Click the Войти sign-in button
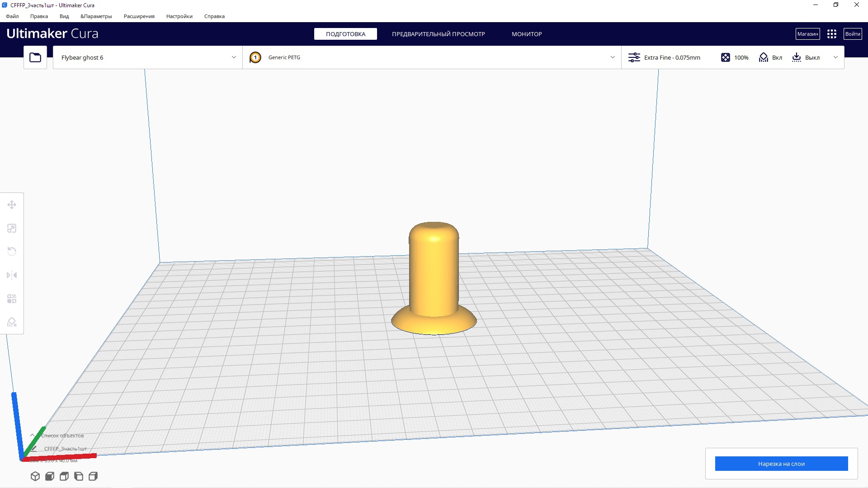Screen dimensions: 868x488 click(853, 34)
